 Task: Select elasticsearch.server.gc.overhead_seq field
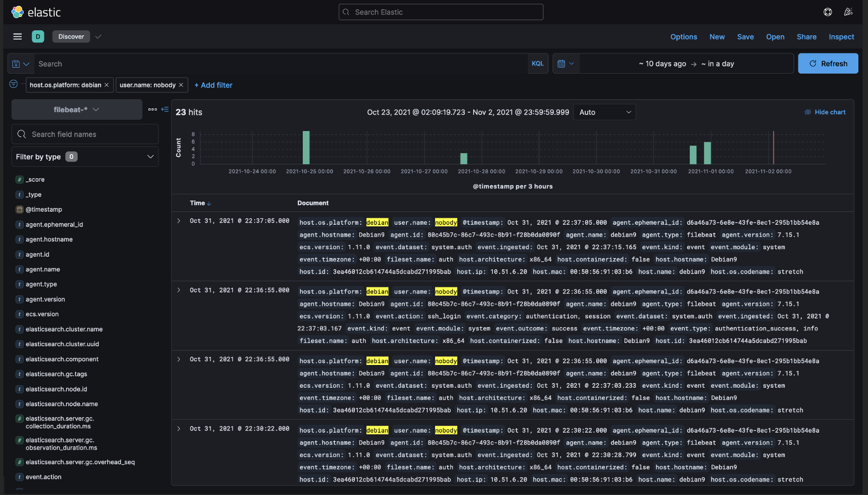pyautogui.click(x=80, y=462)
